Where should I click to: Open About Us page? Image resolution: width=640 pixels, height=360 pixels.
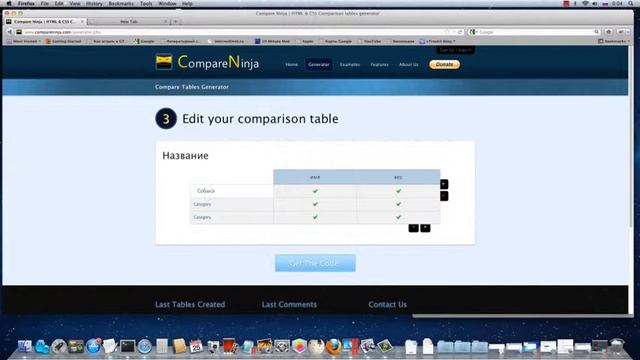coord(409,64)
